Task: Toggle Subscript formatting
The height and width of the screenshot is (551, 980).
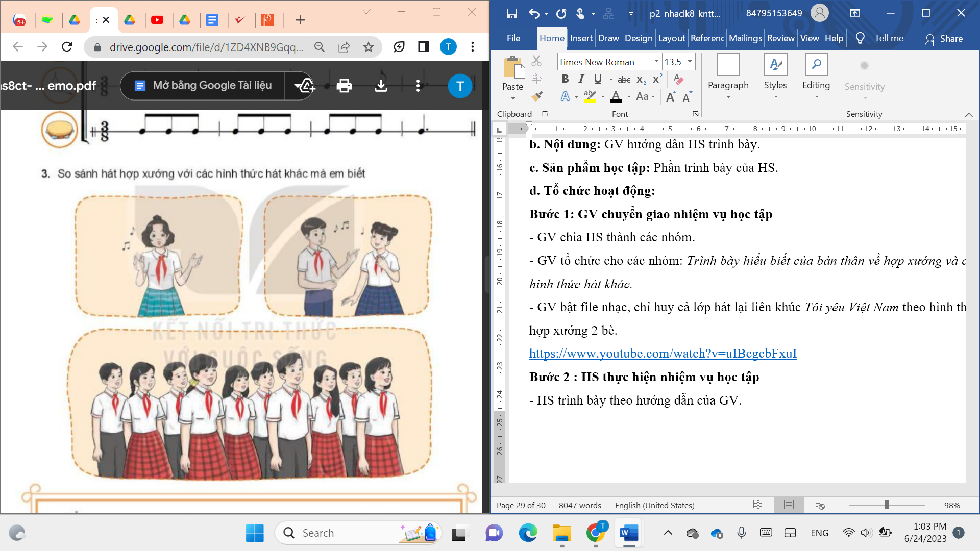Action: tap(641, 79)
